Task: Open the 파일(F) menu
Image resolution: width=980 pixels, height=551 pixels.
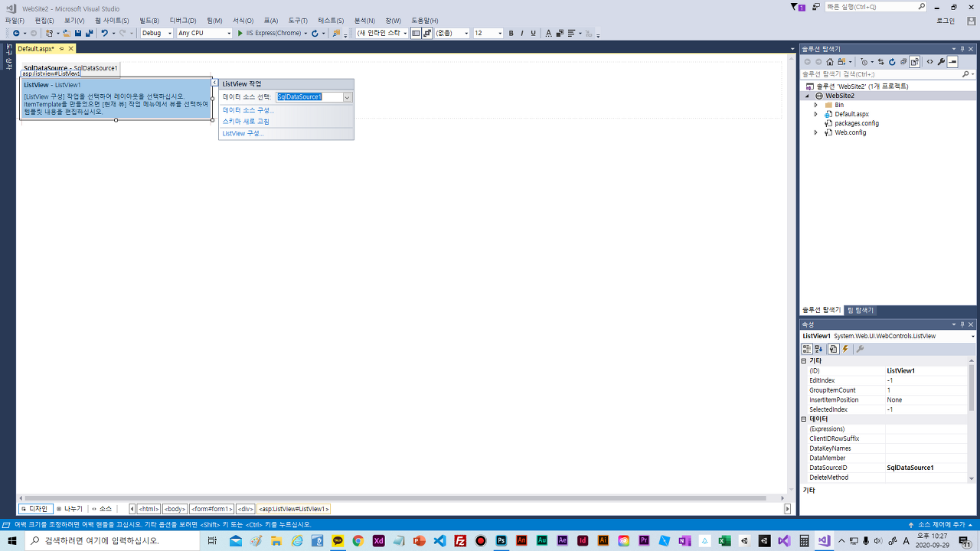Action: tap(15, 21)
